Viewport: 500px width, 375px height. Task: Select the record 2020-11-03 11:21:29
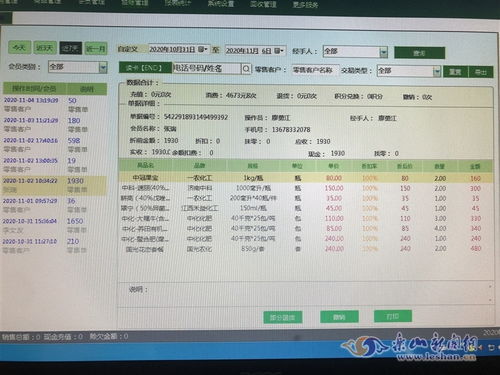(55, 124)
